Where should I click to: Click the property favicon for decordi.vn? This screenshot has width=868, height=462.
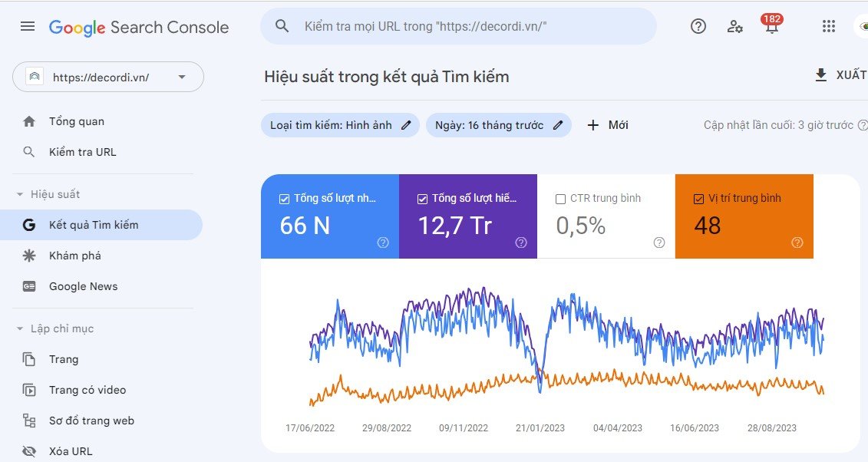click(35, 77)
